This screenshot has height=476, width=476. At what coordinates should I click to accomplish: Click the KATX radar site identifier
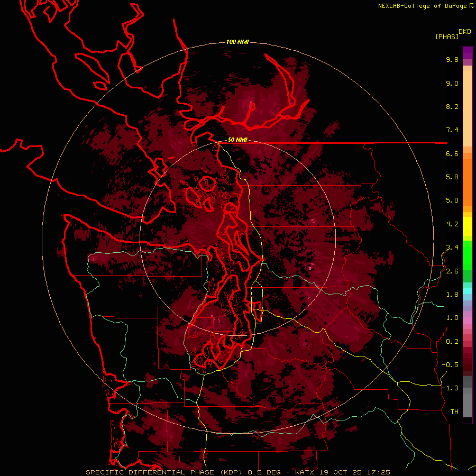(x=305, y=472)
